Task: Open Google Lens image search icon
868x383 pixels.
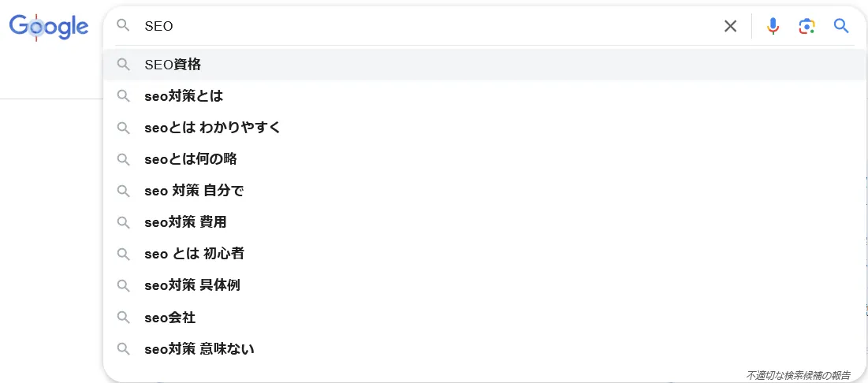Action: (807, 26)
